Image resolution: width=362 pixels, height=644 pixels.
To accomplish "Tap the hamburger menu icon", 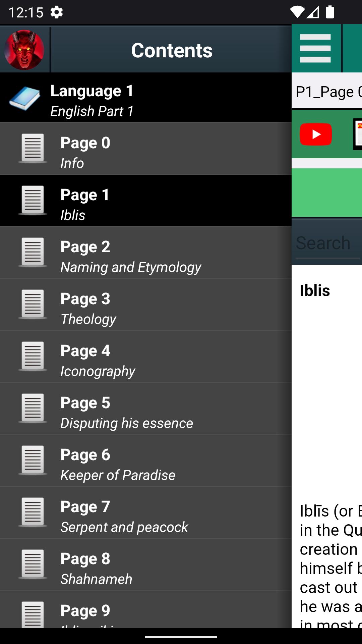I will click(x=315, y=49).
